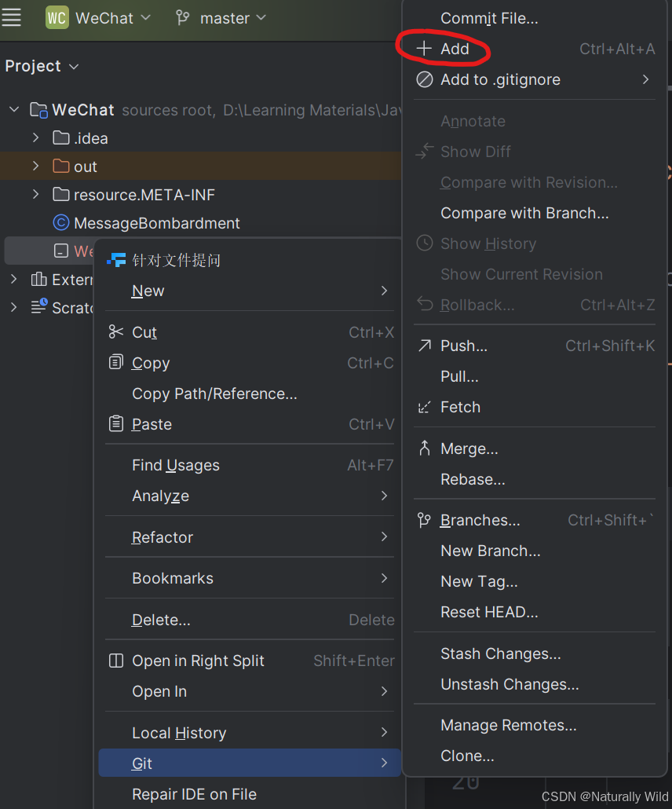Expand the resource.META-INF folder
The width and height of the screenshot is (672, 809).
click(x=35, y=195)
